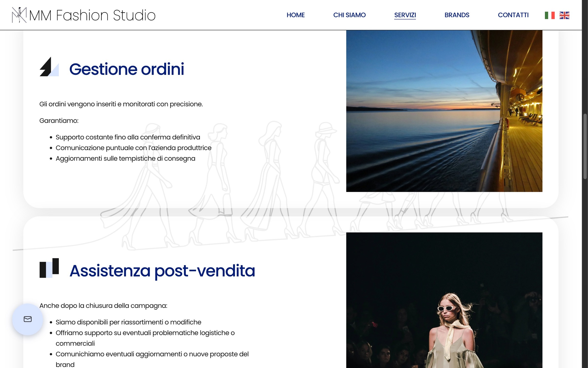This screenshot has height=368, width=588.
Task: Click the Assistenza post-vendita heading
Action: (x=162, y=271)
